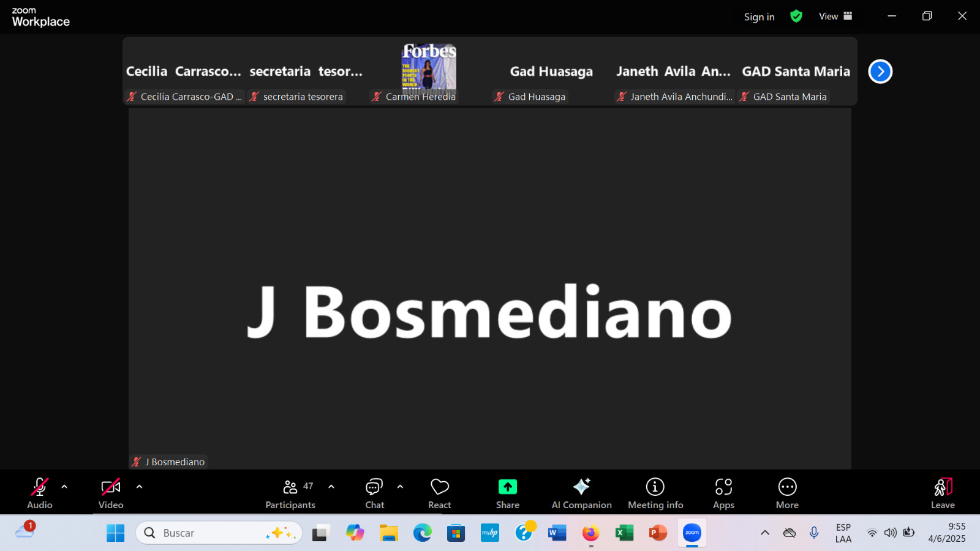This screenshot has height=551, width=980.
Task: Open the View layout menu
Action: (835, 17)
